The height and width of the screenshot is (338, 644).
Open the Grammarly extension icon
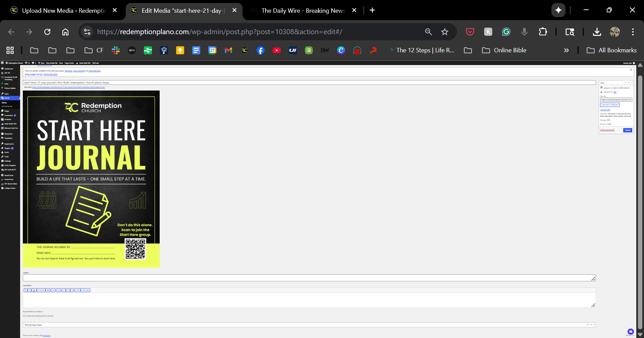506,32
